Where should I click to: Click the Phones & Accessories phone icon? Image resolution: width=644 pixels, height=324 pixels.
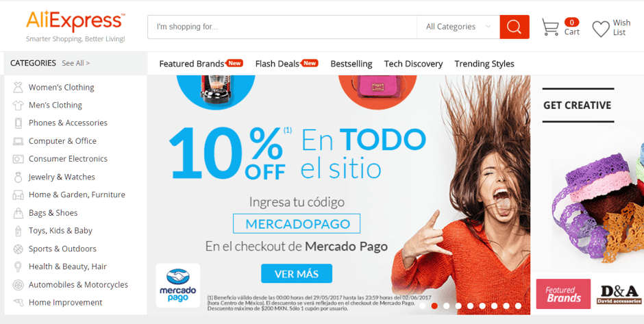pos(18,123)
